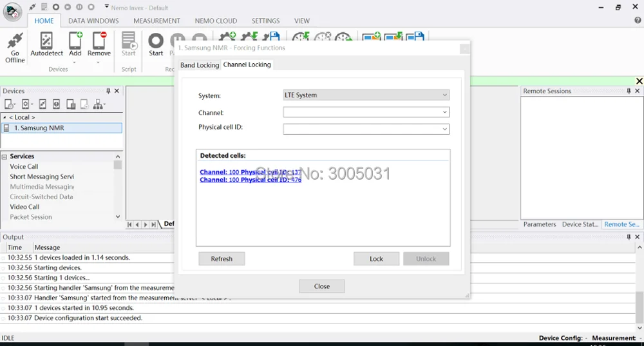Click the Go Offline plug icon
The image size is (644, 346).
coord(15,41)
